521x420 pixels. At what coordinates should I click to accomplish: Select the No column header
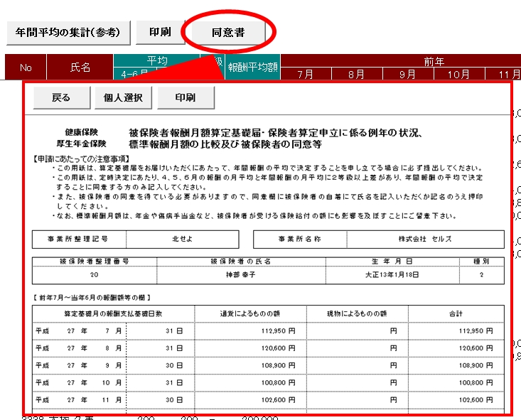coord(26,68)
